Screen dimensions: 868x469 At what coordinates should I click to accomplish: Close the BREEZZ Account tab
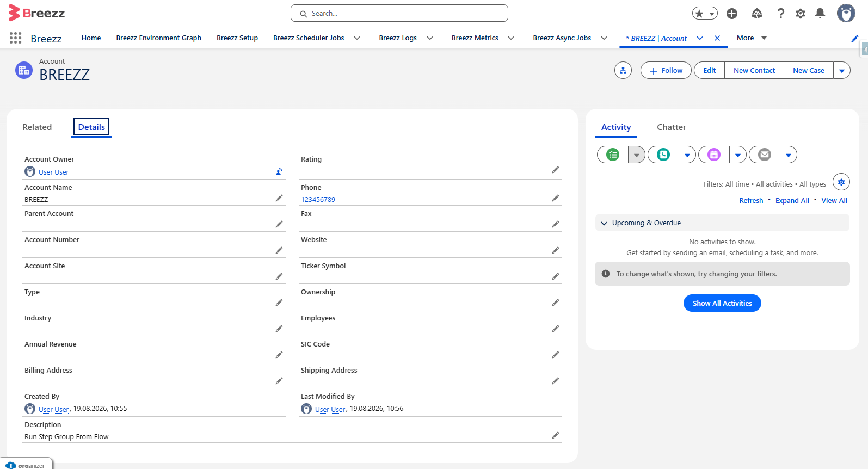click(717, 38)
